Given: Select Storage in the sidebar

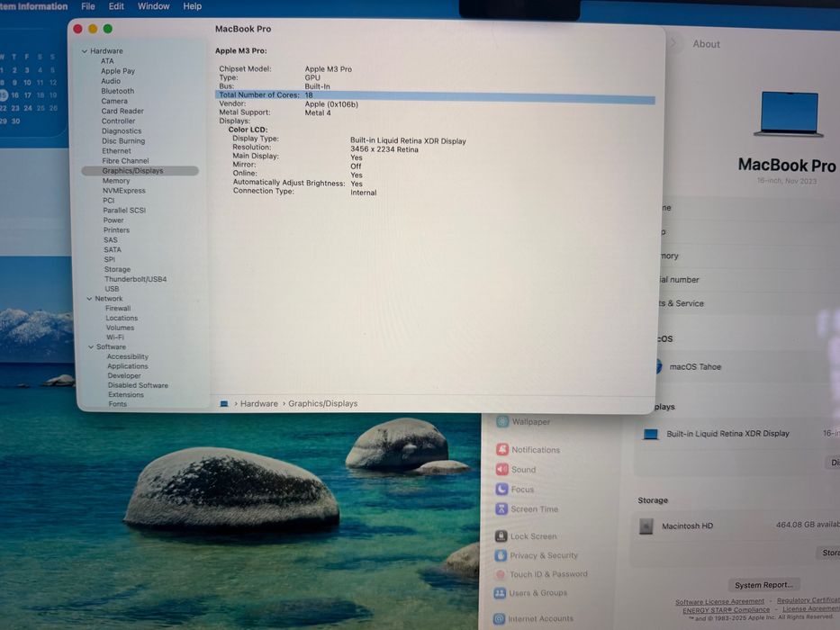Looking at the screenshot, I should click(x=117, y=269).
